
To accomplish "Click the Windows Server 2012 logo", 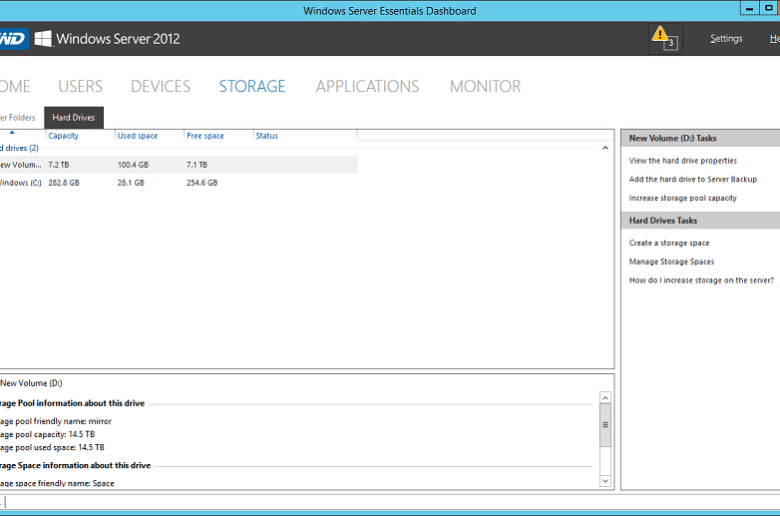I will click(107, 39).
